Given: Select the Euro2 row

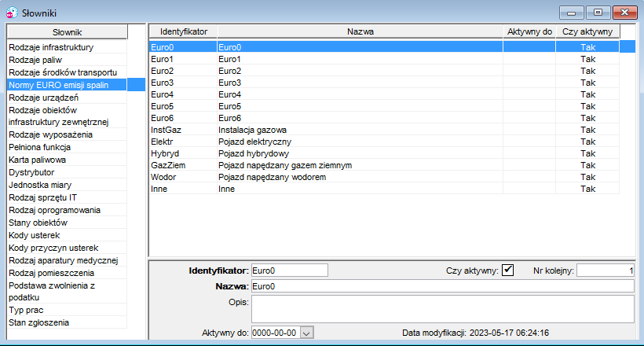Looking at the screenshot, I should pos(384,71).
